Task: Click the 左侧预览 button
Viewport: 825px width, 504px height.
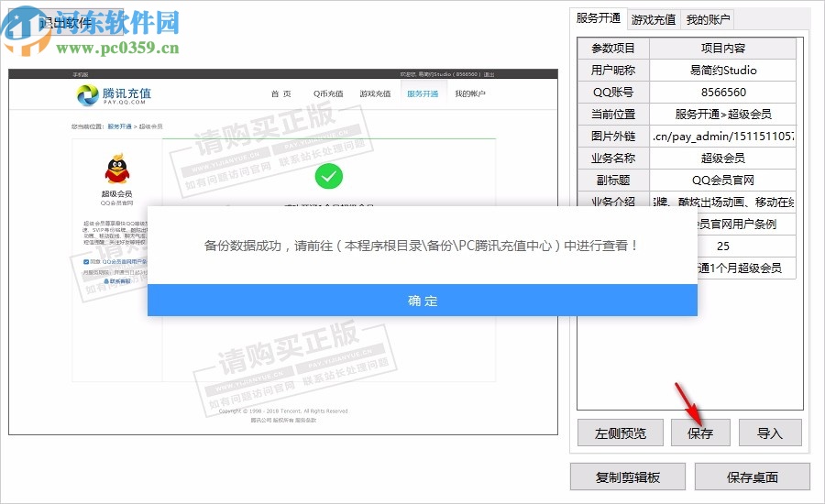Action: (x=621, y=433)
